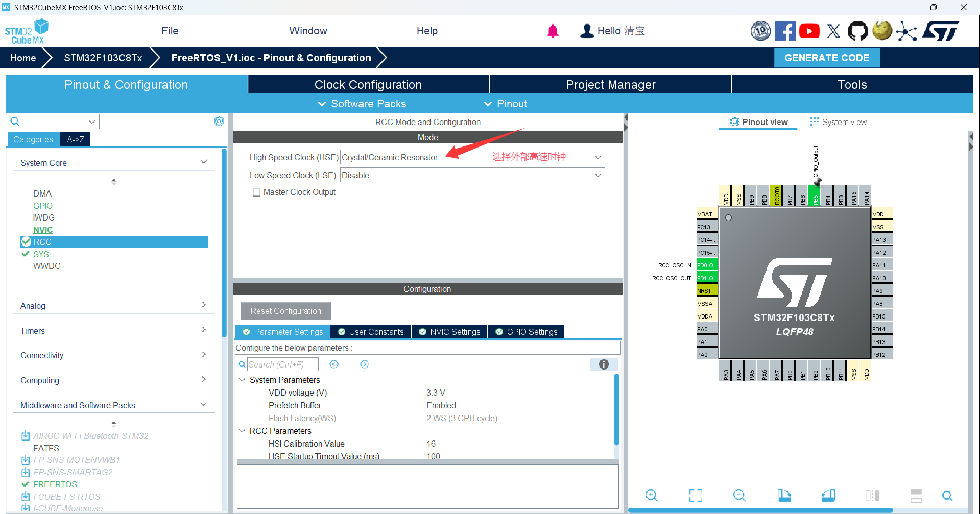Screen dimensions: 980x514
Task: Click the PD0 RCC_OSC_IN pin
Action: (x=707, y=265)
